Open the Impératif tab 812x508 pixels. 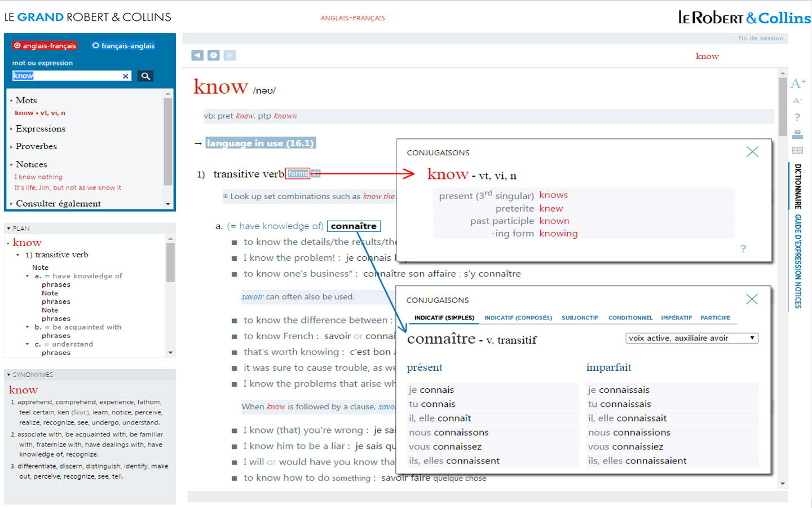coord(677,318)
